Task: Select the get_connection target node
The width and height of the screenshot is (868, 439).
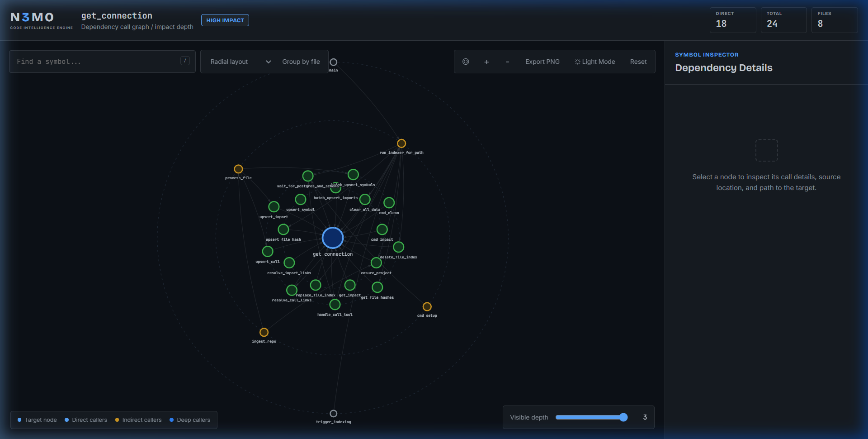Action: 333,238
